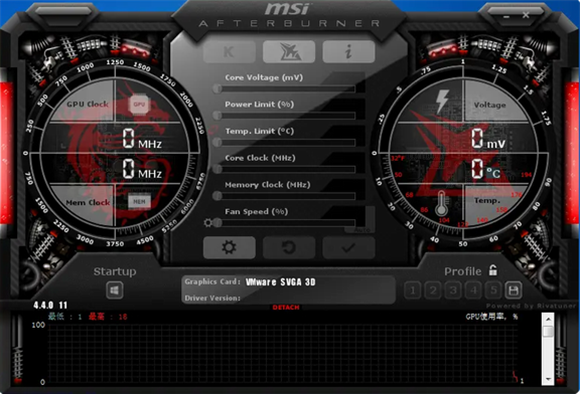Image resolution: width=580 pixels, height=394 pixels.
Task: Toggle the profile lock icon
Action: click(493, 270)
